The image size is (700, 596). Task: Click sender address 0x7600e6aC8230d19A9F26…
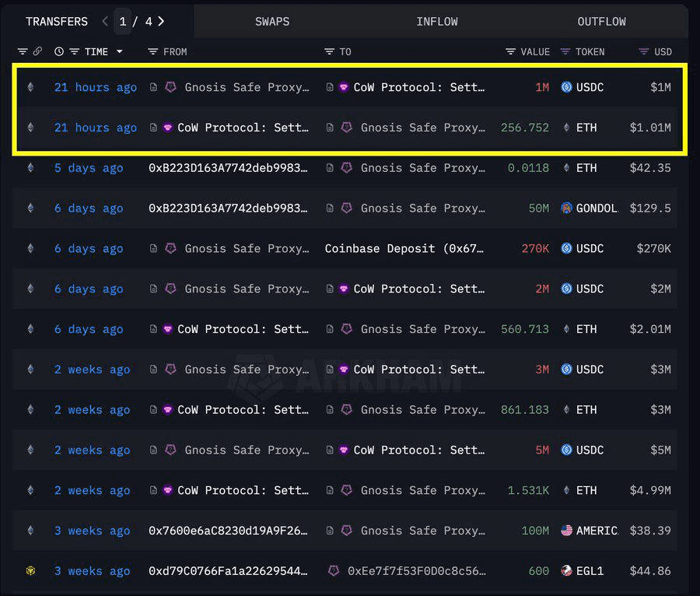[x=228, y=531]
